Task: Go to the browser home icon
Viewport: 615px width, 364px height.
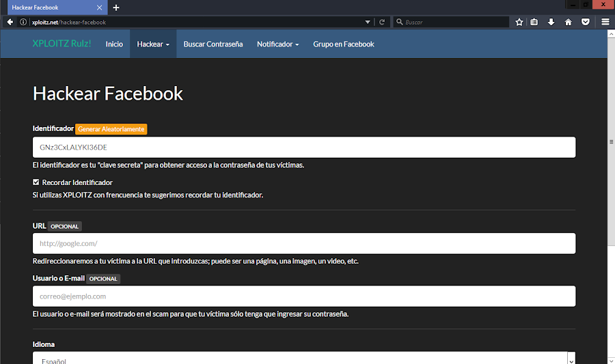Action: pyautogui.click(x=568, y=22)
